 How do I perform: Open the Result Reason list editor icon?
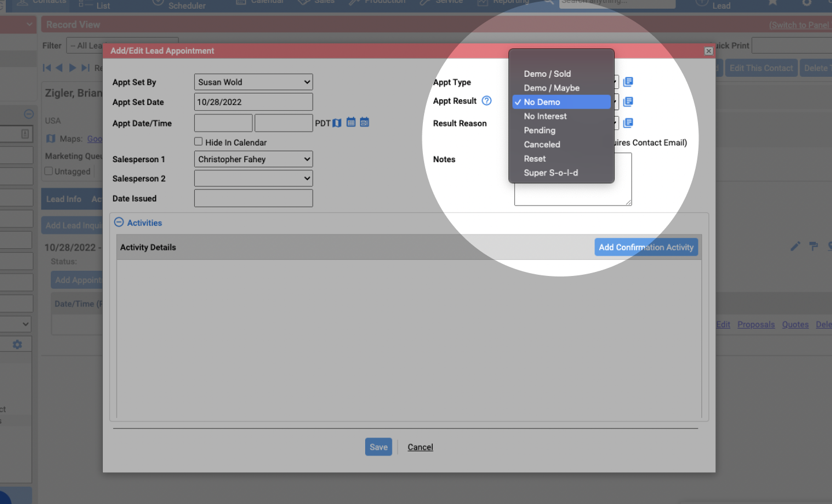click(628, 122)
